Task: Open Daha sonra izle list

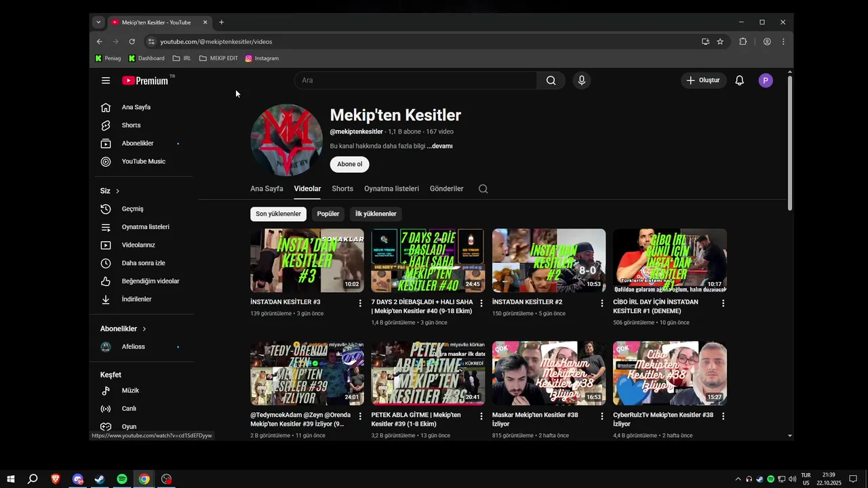Action: (x=144, y=263)
